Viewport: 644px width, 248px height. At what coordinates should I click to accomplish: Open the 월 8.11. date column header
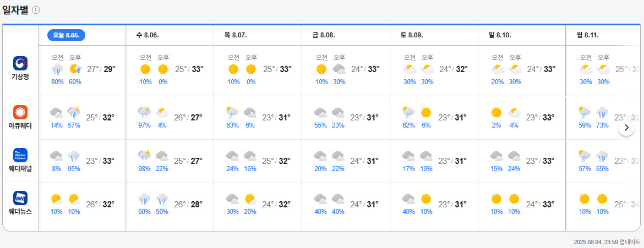588,35
